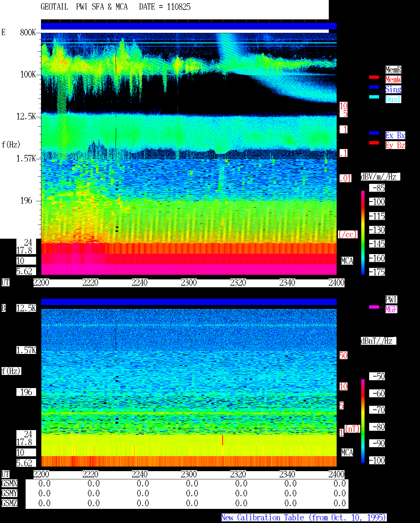Click the electric field intensity color bar
The image size is (420, 523).
tap(363, 233)
